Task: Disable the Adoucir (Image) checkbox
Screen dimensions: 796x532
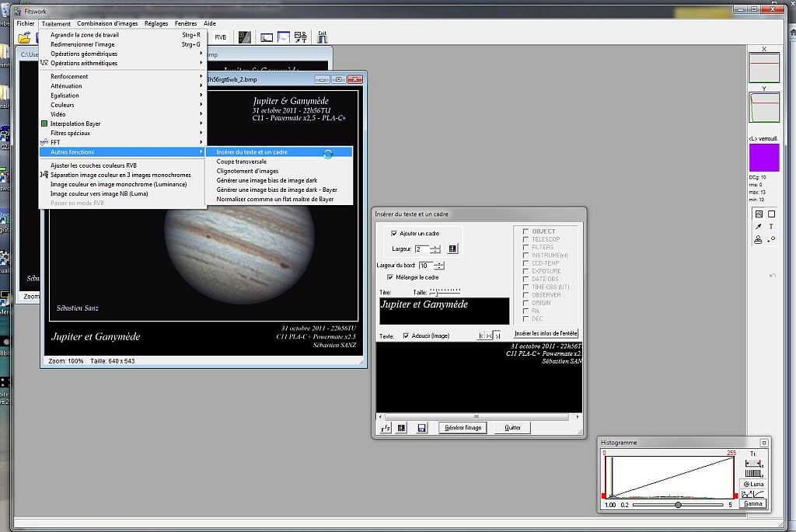Action: point(406,336)
